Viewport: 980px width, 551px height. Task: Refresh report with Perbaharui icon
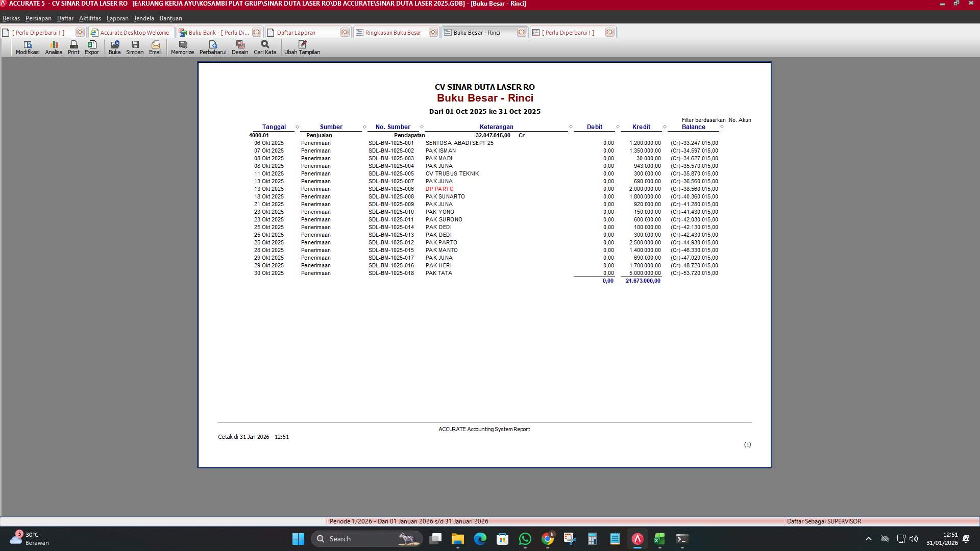(213, 47)
